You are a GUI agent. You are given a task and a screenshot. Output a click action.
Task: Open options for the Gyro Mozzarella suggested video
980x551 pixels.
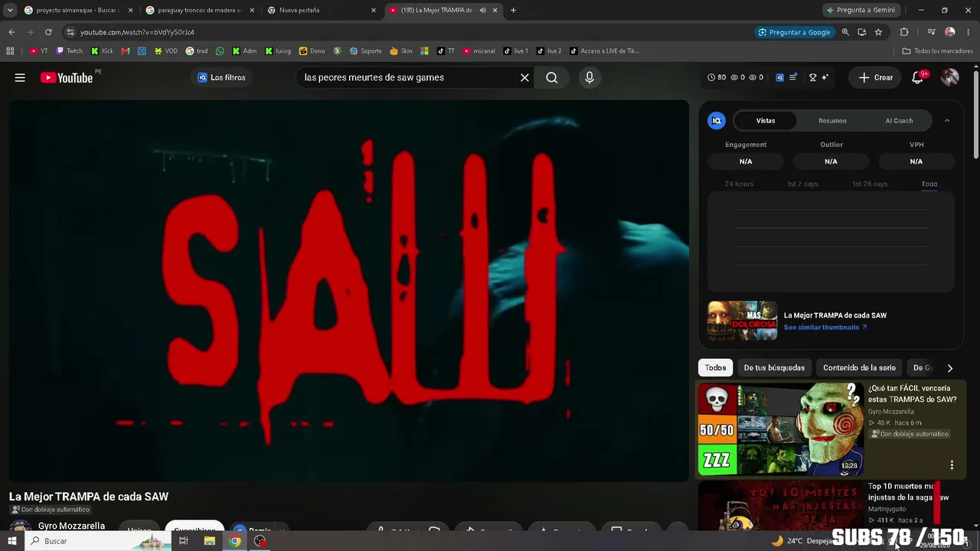click(x=952, y=465)
